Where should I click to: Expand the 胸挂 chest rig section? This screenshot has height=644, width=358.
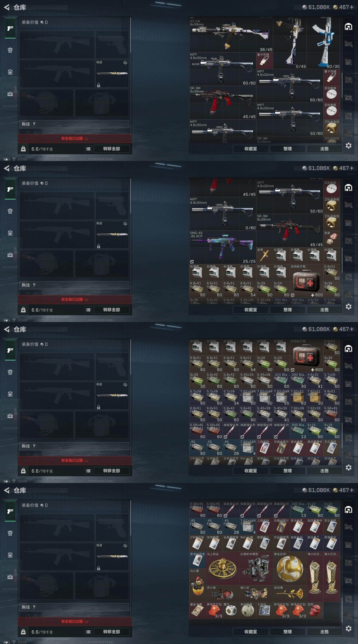[x=74, y=124]
